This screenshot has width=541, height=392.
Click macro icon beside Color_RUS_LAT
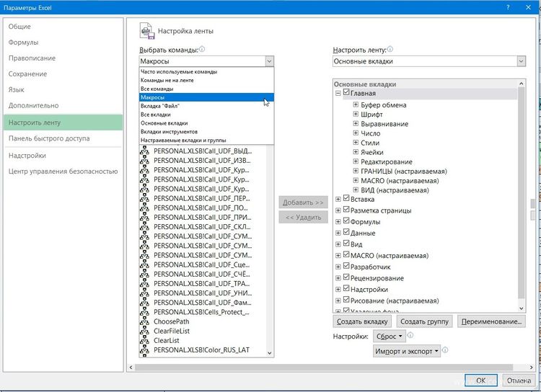click(144, 350)
